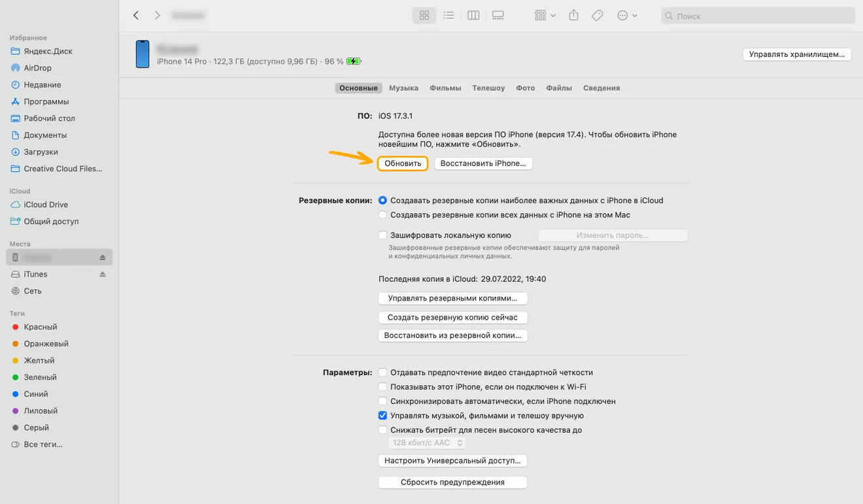This screenshot has width=863, height=504.
Task: Click Изменить пароль button
Action: pyautogui.click(x=613, y=235)
